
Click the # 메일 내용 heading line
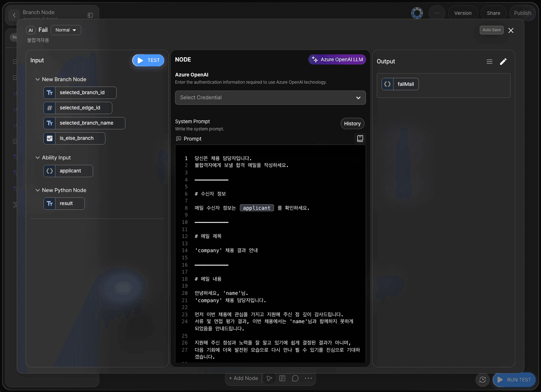(x=208, y=279)
